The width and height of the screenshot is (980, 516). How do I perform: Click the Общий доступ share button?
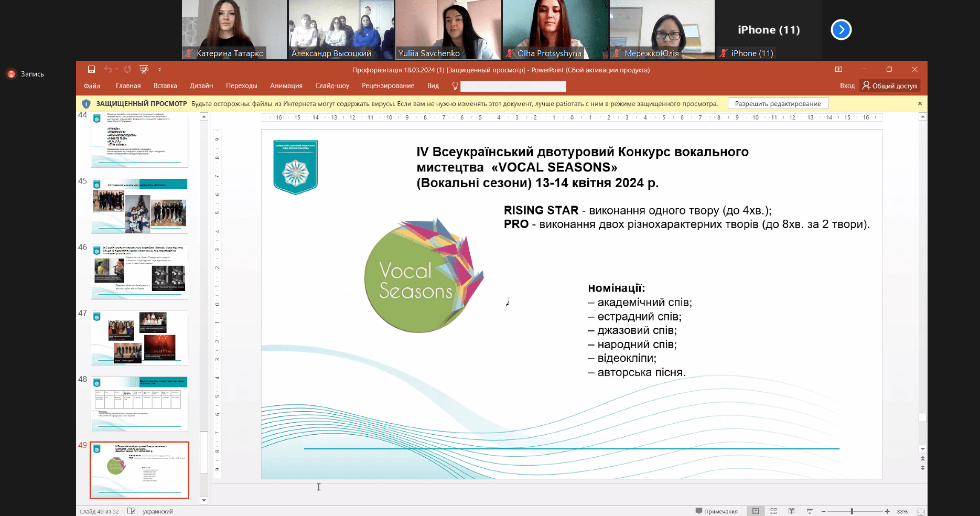point(890,86)
